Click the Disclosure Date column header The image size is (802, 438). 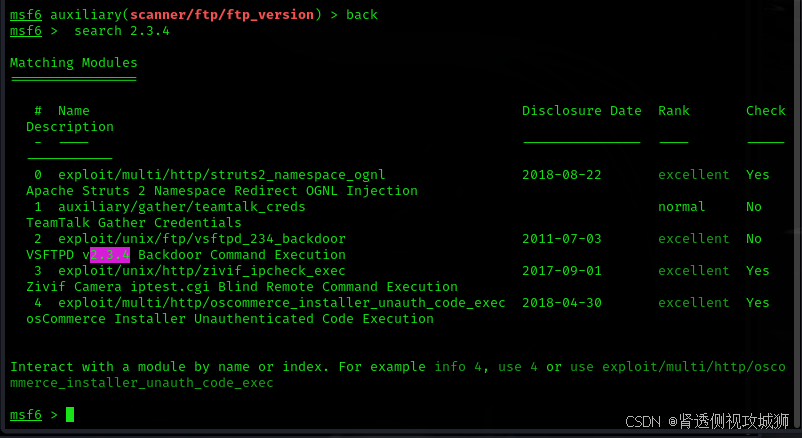582,111
